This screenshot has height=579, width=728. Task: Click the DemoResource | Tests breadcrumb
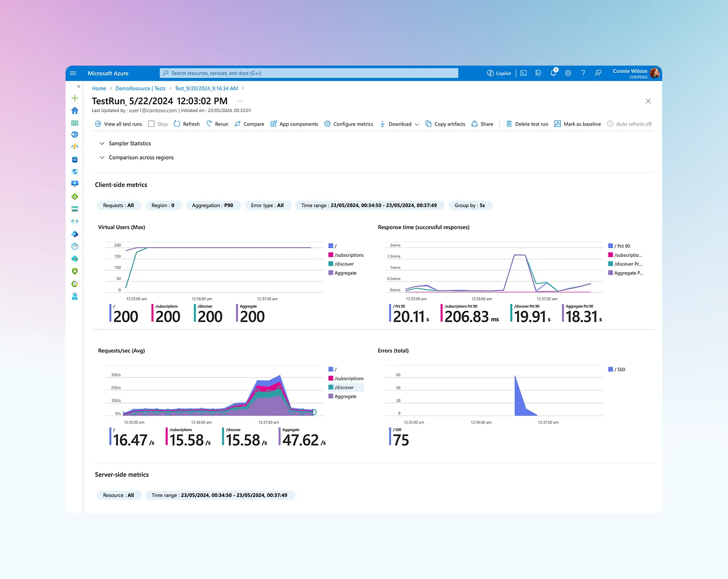click(x=140, y=88)
